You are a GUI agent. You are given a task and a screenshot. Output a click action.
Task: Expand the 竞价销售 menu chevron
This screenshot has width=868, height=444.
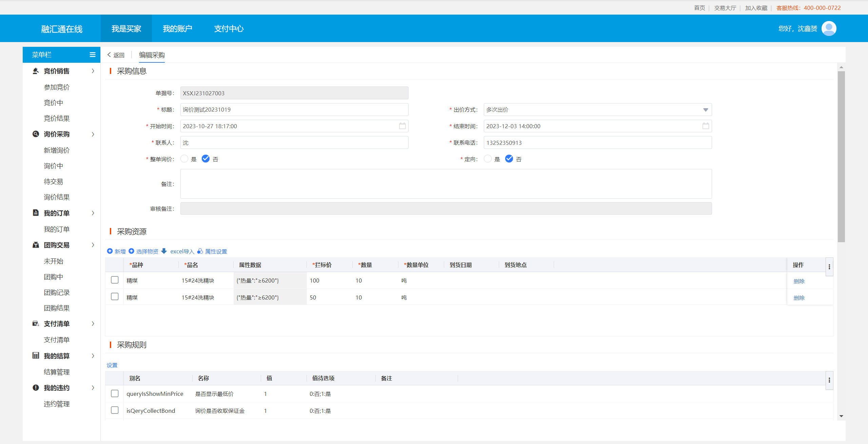tap(93, 71)
